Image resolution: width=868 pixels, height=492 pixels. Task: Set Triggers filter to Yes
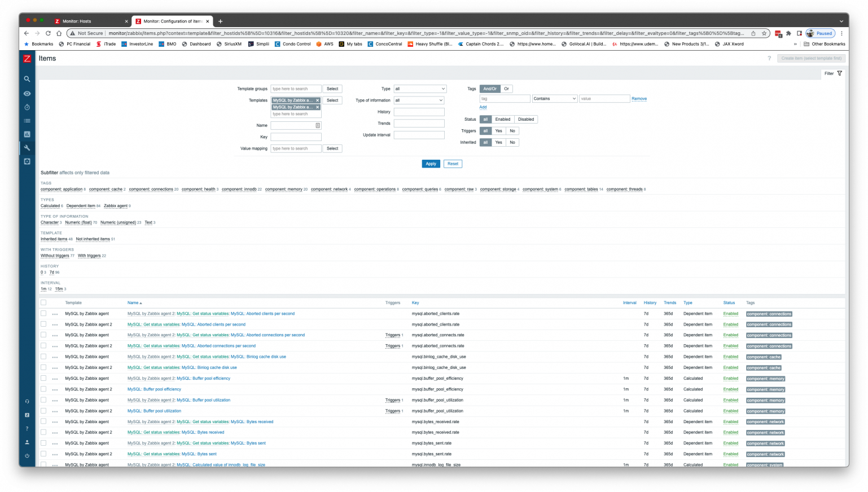click(x=498, y=131)
